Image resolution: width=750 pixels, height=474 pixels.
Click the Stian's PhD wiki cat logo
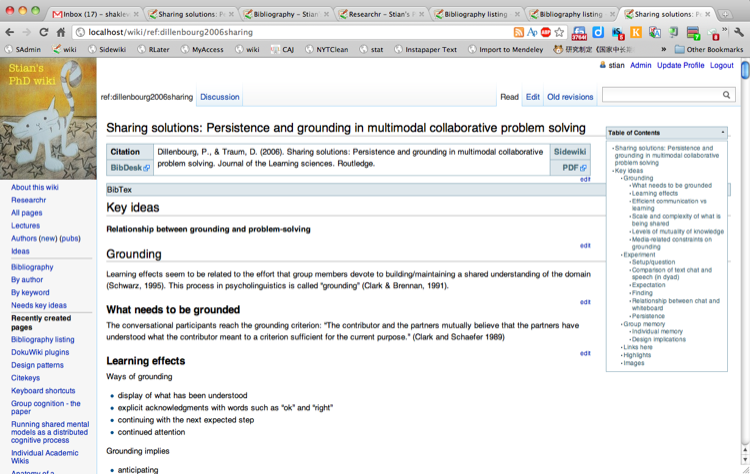click(48, 119)
